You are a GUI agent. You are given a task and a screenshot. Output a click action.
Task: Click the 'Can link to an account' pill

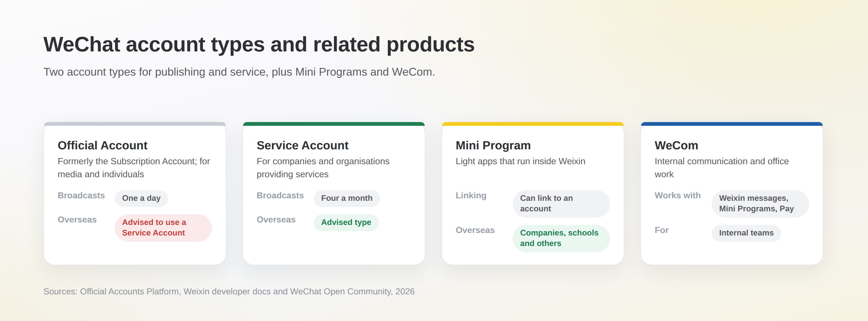(561, 204)
